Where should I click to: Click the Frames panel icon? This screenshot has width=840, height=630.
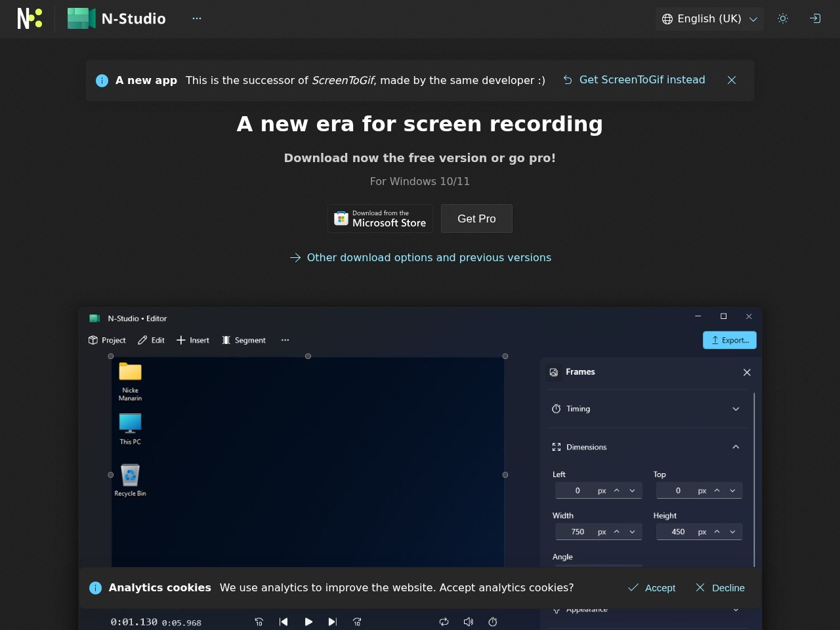click(554, 372)
